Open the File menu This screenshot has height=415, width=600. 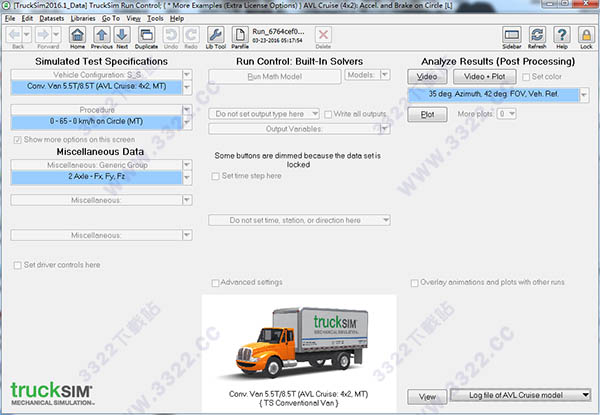tap(10, 18)
